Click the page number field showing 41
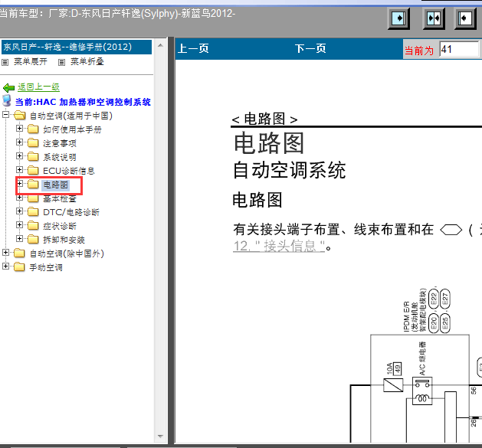Screen dimensions: 482x448 (x=459, y=50)
